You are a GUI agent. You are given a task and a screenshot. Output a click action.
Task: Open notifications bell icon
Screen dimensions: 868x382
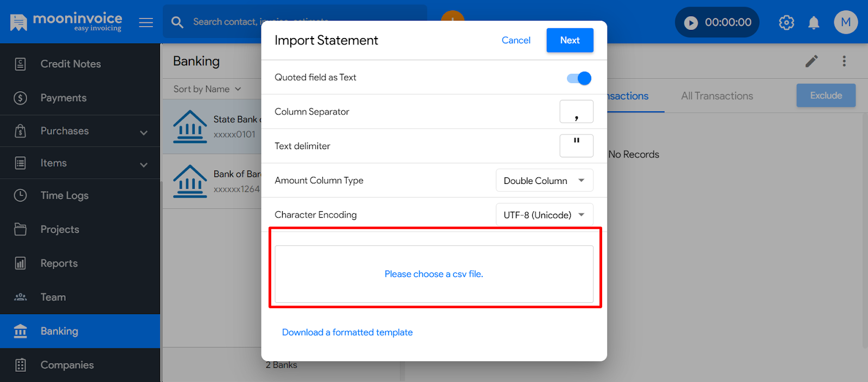[x=814, y=22]
